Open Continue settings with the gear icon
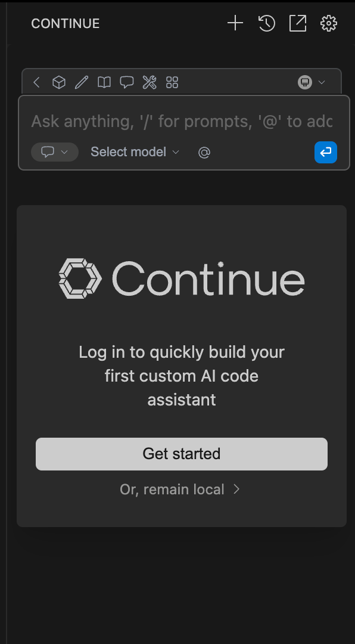 328,23
